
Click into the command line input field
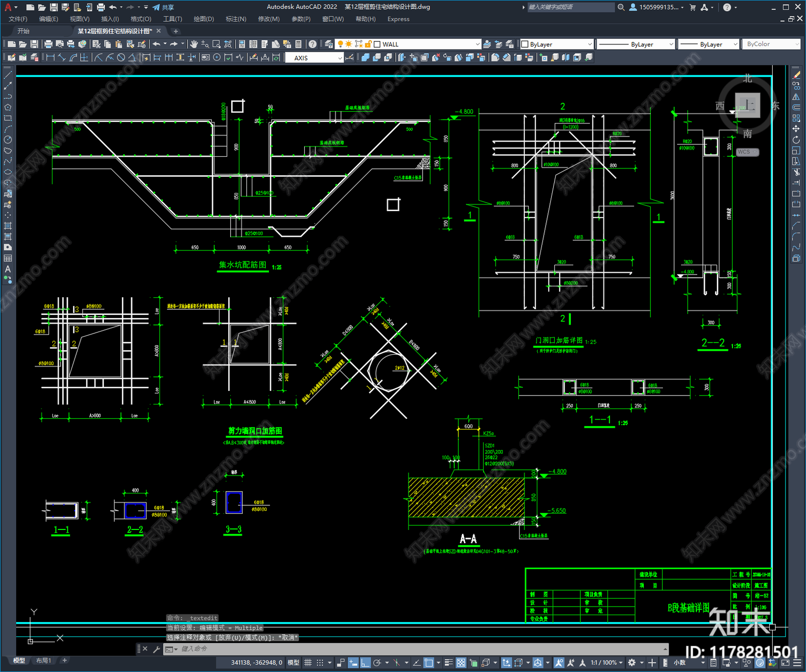[x=423, y=649]
